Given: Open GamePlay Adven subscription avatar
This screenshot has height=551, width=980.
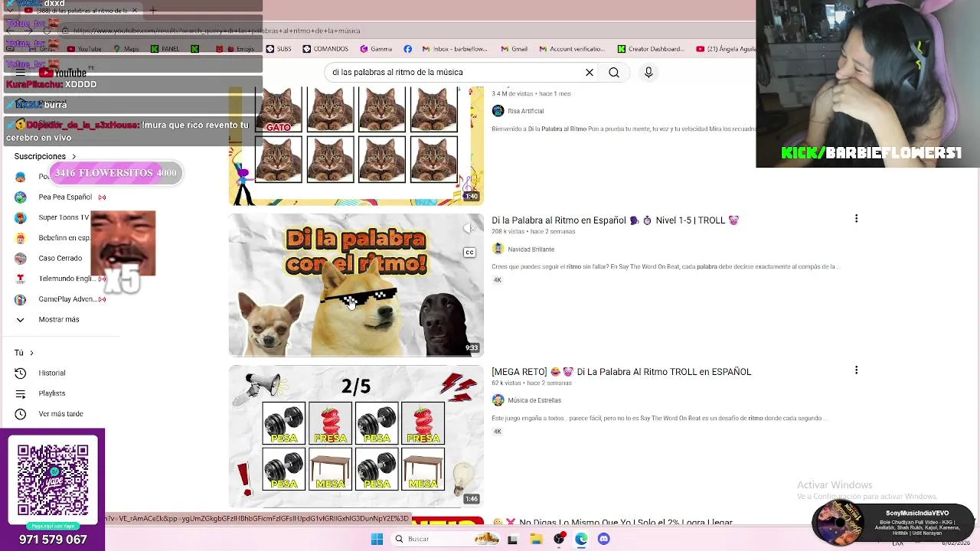Looking at the screenshot, I should pyautogui.click(x=21, y=299).
